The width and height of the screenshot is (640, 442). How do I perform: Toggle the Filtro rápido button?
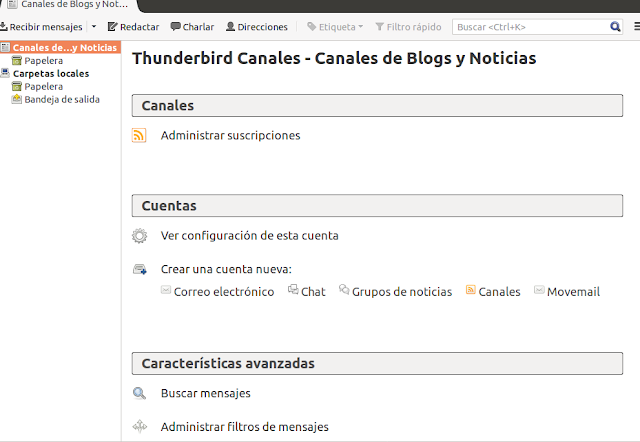(x=408, y=27)
